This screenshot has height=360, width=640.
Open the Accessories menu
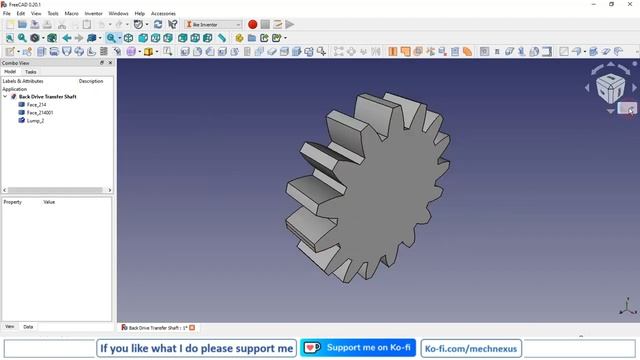pos(163,13)
